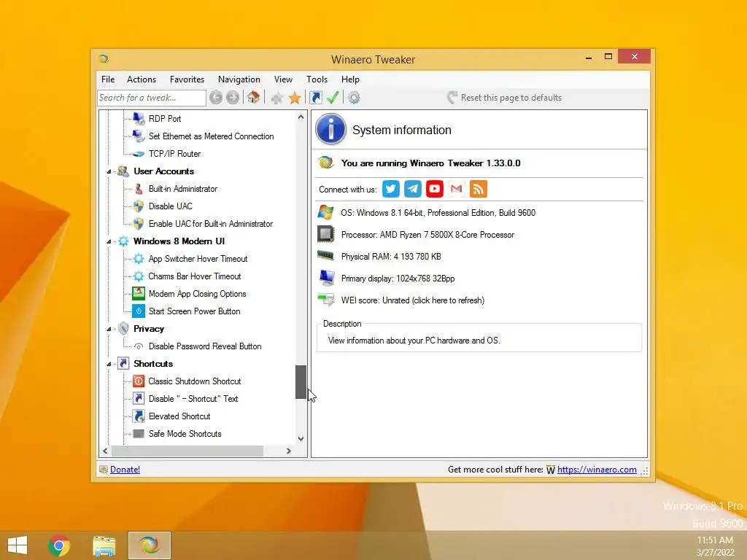Click the Physical RAM: 4 193 780 KB text
This screenshot has width=747, height=560.
click(391, 257)
